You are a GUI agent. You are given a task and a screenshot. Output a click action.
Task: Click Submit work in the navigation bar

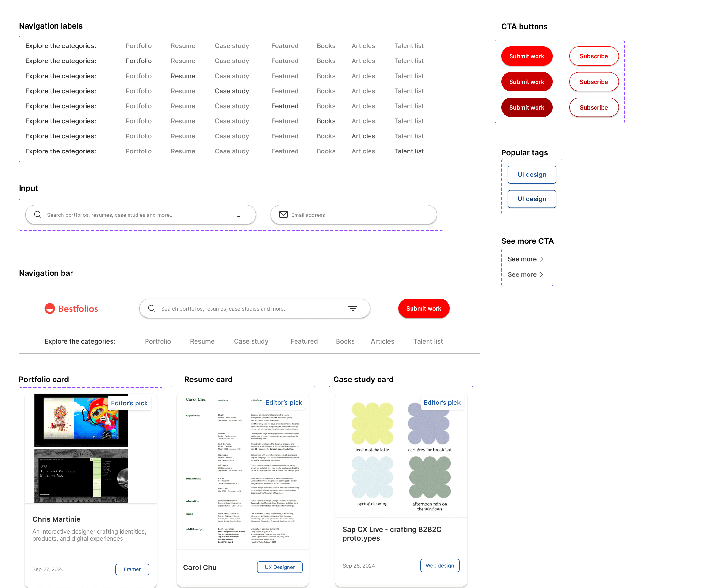pos(424,308)
